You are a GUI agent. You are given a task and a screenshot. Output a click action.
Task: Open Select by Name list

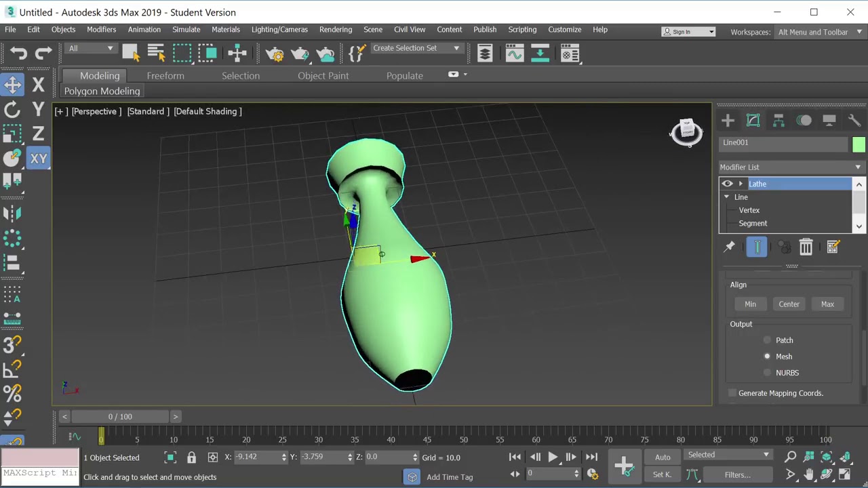[156, 54]
